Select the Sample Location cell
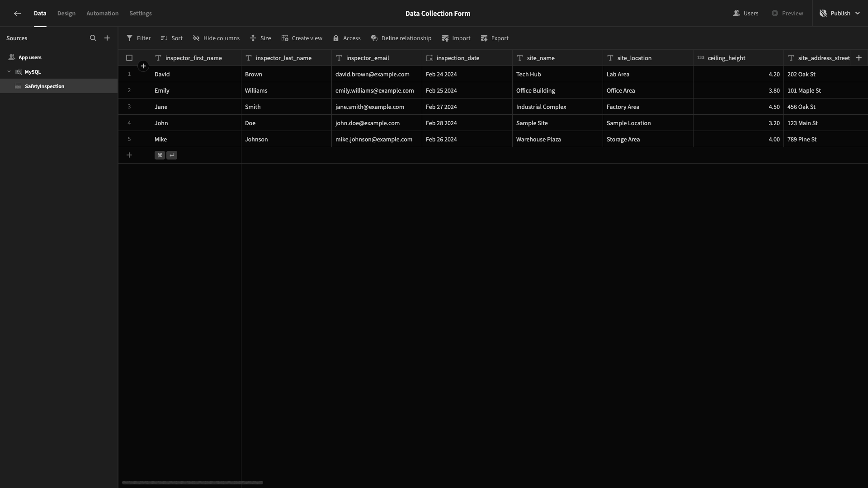The image size is (868, 488). pos(648,123)
